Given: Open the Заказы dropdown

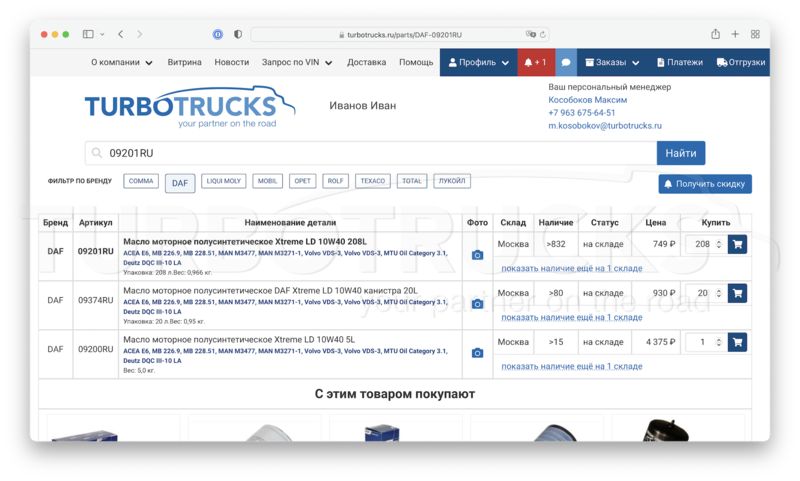Looking at the screenshot, I should (x=612, y=62).
